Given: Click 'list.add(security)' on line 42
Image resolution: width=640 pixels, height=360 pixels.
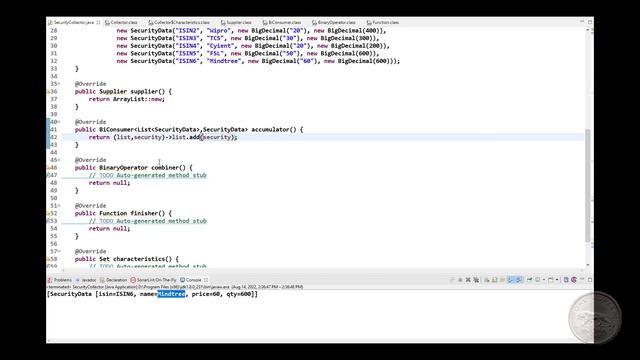Looking at the screenshot, I should click(x=204, y=138).
